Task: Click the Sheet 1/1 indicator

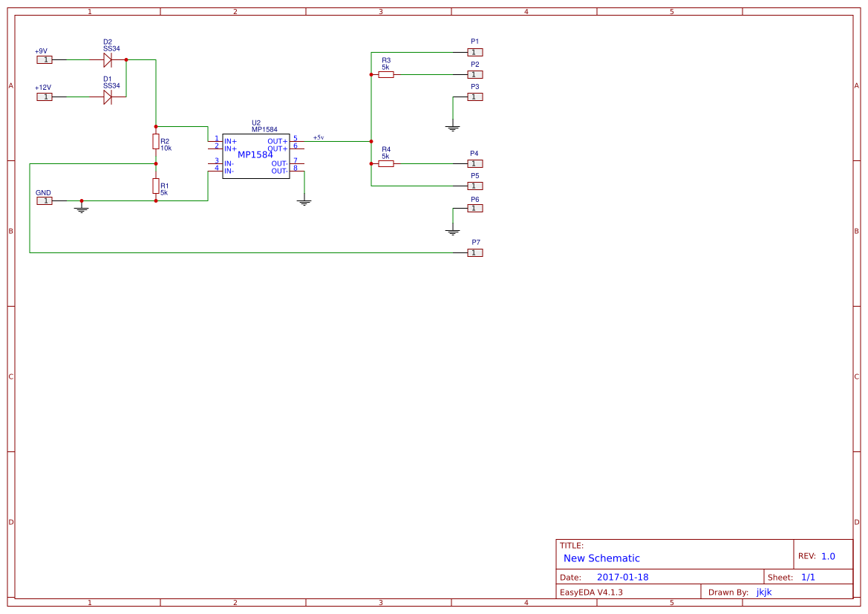Action: click(809, 576)
